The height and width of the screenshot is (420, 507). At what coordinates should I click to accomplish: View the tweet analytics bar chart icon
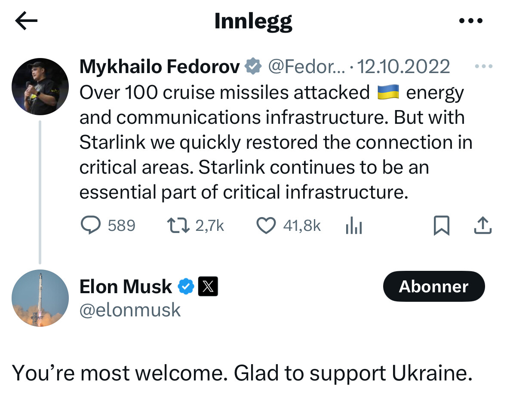click(354, 226)
